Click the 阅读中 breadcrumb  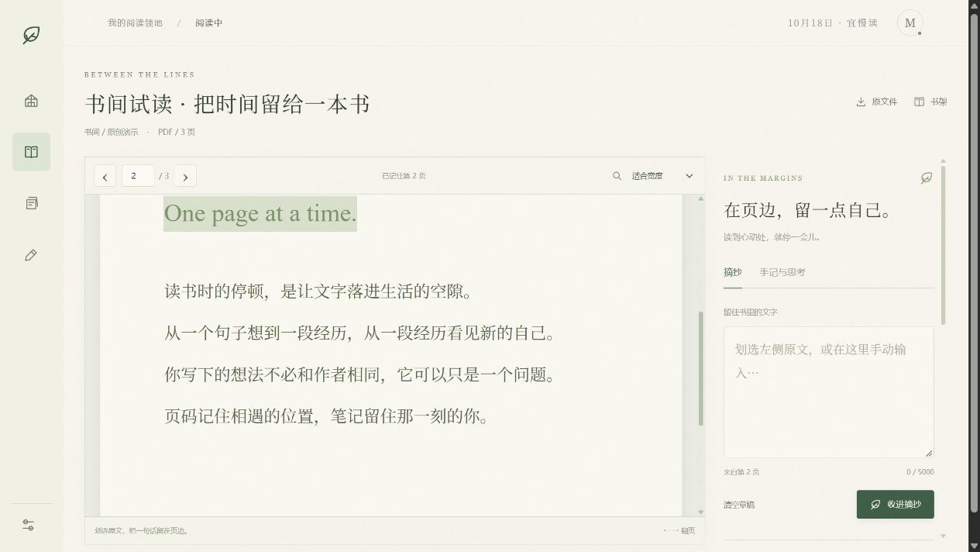(209, 23)
